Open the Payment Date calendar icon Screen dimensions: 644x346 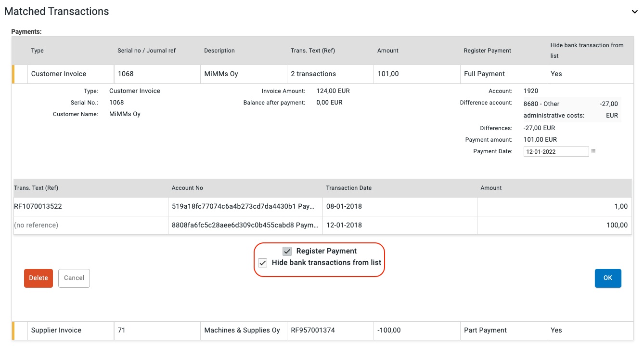(593, 151)
